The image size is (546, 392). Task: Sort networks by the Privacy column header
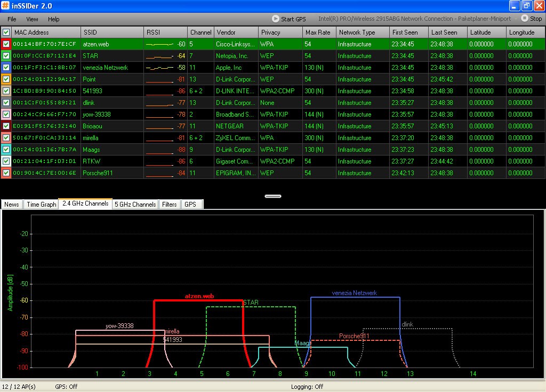(x=270, y=32)
